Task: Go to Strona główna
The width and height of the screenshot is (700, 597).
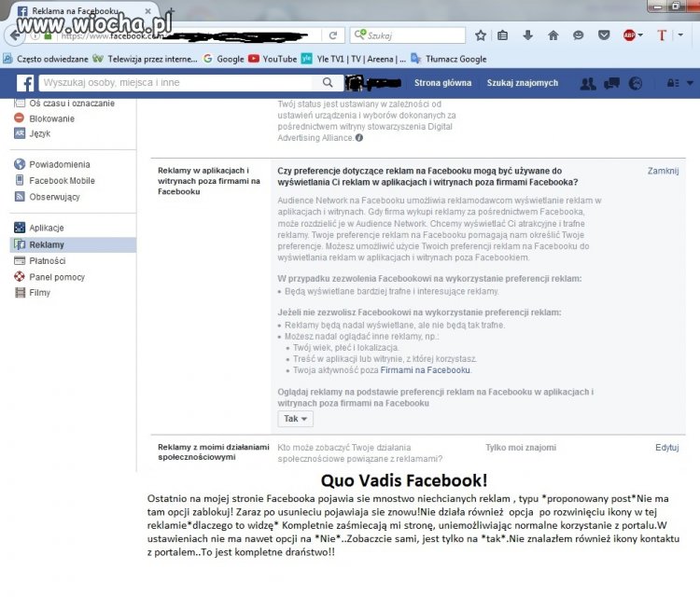Action: coord(442,83)
